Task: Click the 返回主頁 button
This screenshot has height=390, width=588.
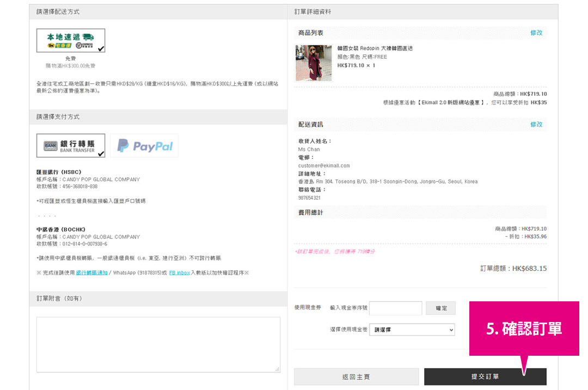Action: pos(356,377)
